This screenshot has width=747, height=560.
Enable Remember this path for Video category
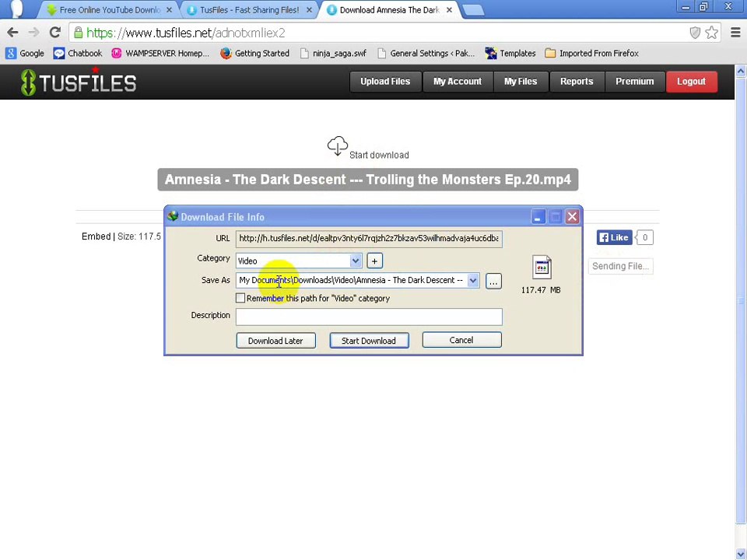coord(240,298)
